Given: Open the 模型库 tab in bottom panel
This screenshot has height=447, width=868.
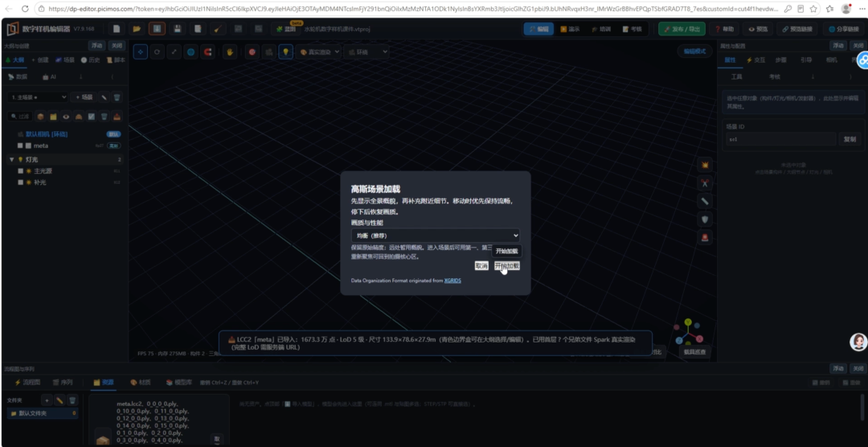Looking at the screenshot, I should coord(178,382).
